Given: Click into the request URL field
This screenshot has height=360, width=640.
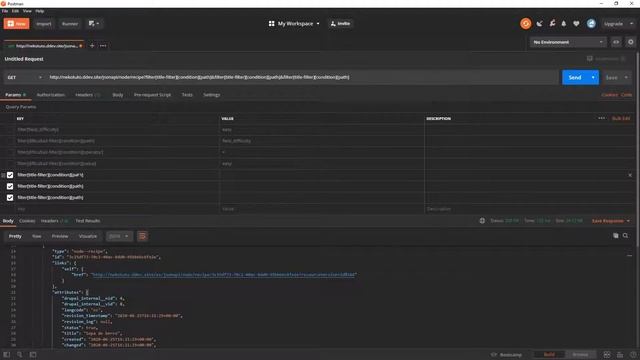Looking at the screenshot, I should pyautogui.click(x=302, y=77).
